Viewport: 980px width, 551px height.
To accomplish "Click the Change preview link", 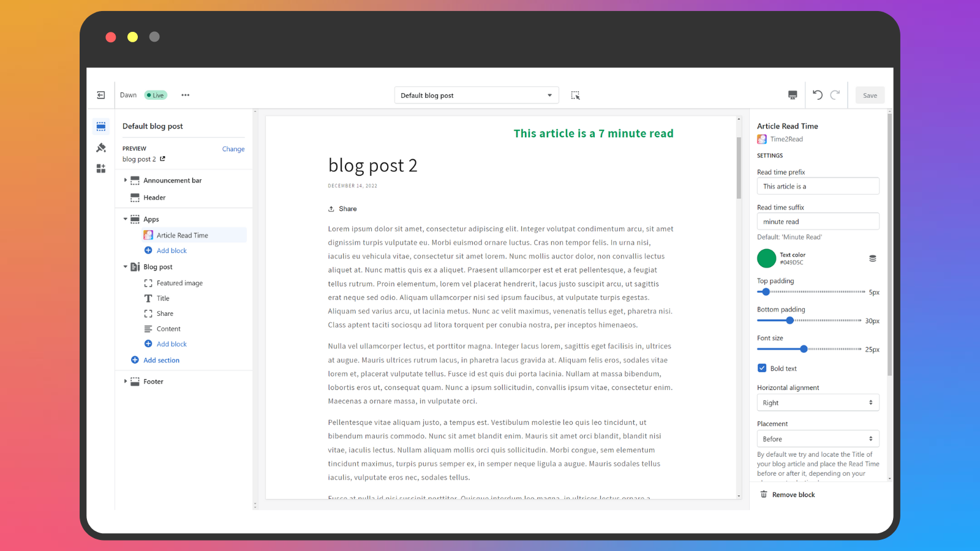I will 233,149.
